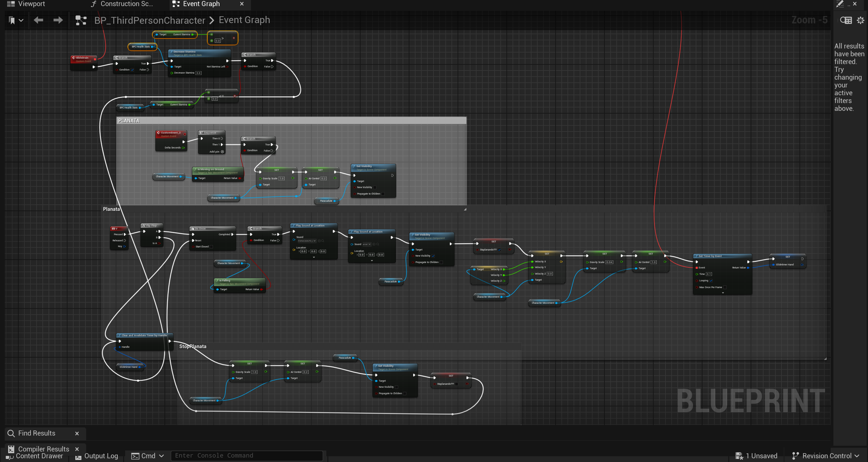
Task: Click the Decrease Stamina 3.0 value field
Action: pos(198,73)
